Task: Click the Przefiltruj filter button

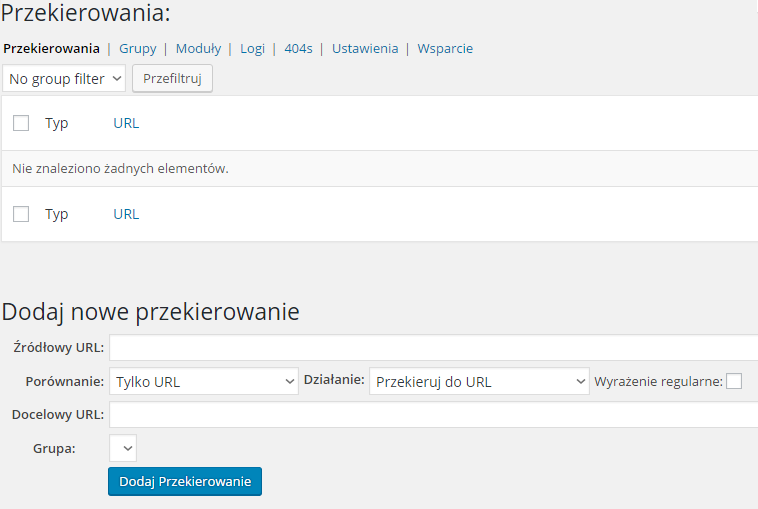Action: pos(173,78)
